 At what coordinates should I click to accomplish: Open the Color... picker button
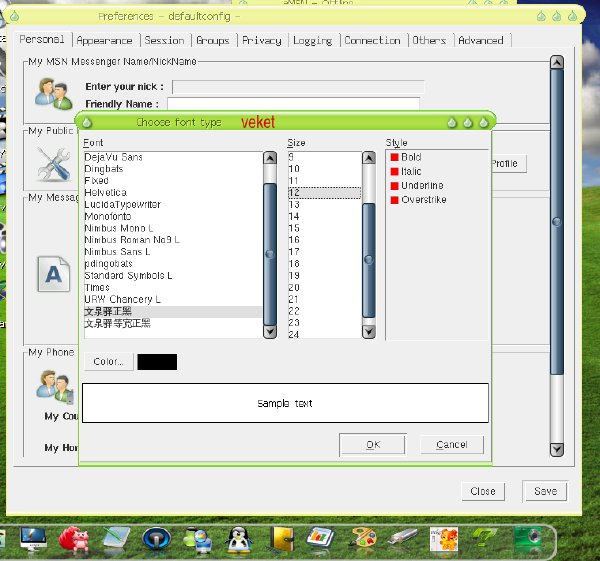108,362
